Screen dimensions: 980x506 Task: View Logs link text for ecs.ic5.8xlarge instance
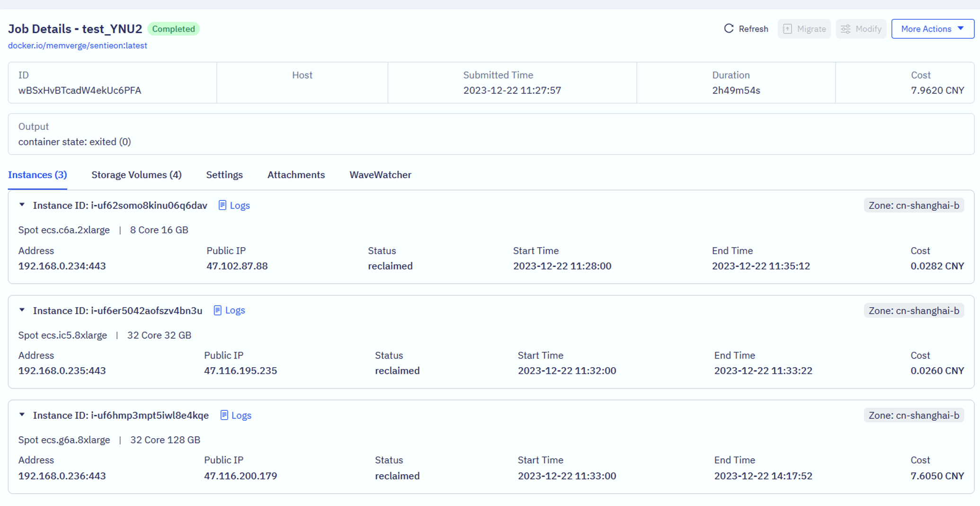235,310
